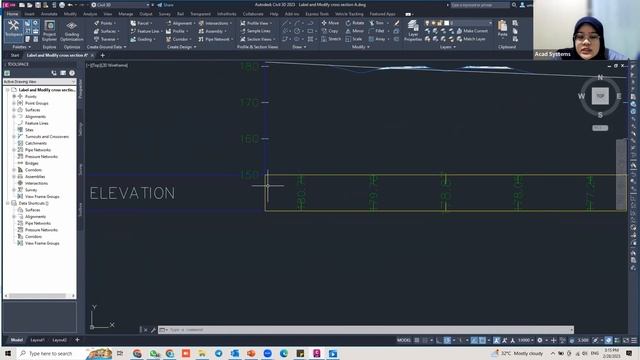Open the Surfaces dropdown in ribbon
Screen dimensions: 640x360
107,31
